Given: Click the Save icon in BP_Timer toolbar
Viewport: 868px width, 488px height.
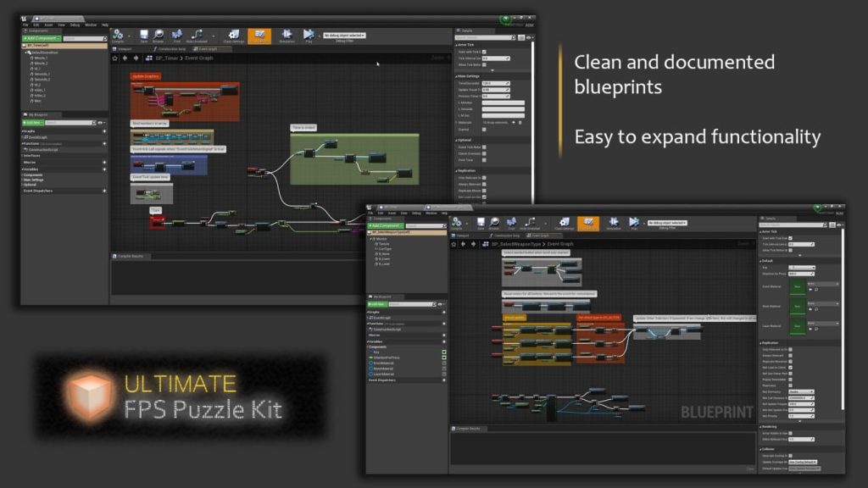Looking at the screenshot, I should (x=144, y=36).
